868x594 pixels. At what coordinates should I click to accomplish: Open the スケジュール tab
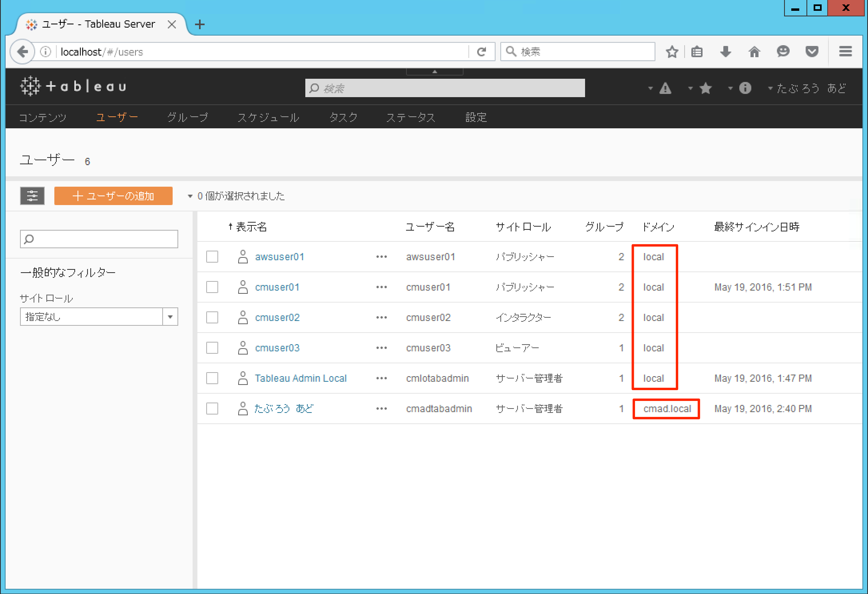tap(268, 117)
